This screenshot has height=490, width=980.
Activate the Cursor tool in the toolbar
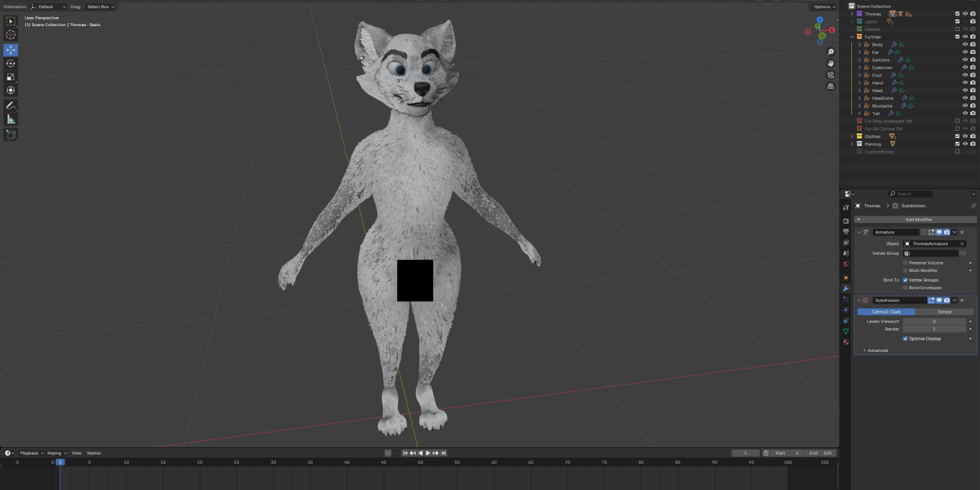(x=11, y=35)
